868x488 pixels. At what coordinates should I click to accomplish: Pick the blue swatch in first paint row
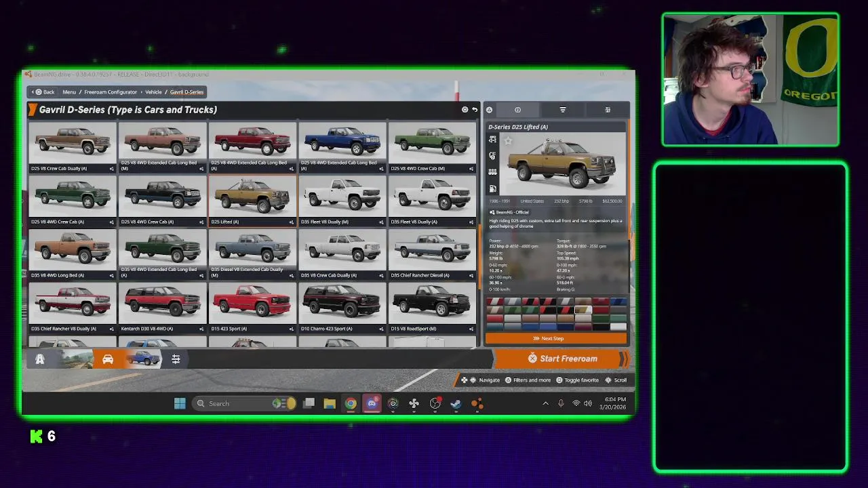(x=618, y=302)
